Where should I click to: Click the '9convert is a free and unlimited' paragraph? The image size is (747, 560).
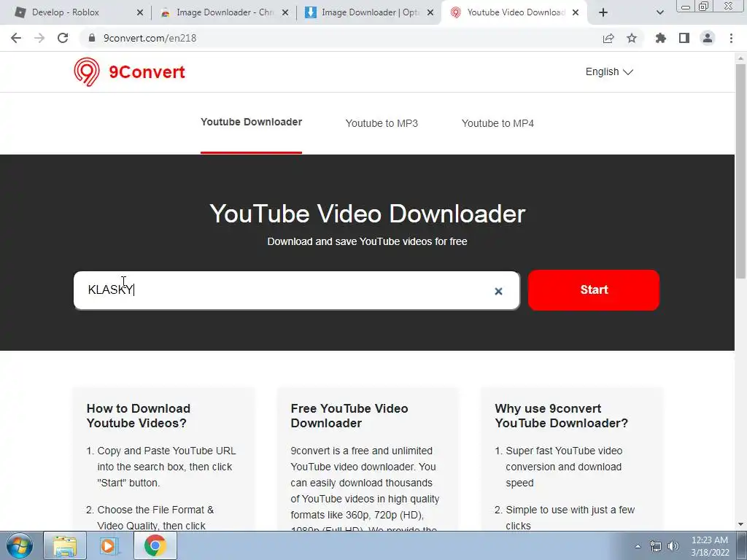365,488
